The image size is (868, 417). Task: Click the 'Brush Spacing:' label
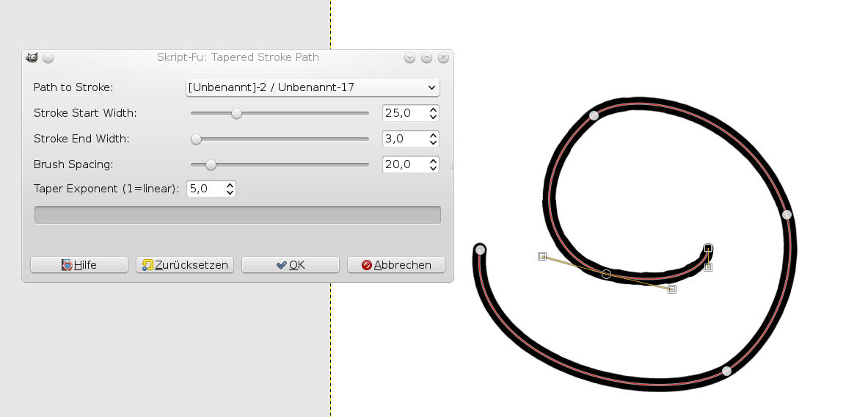point(73,164)
